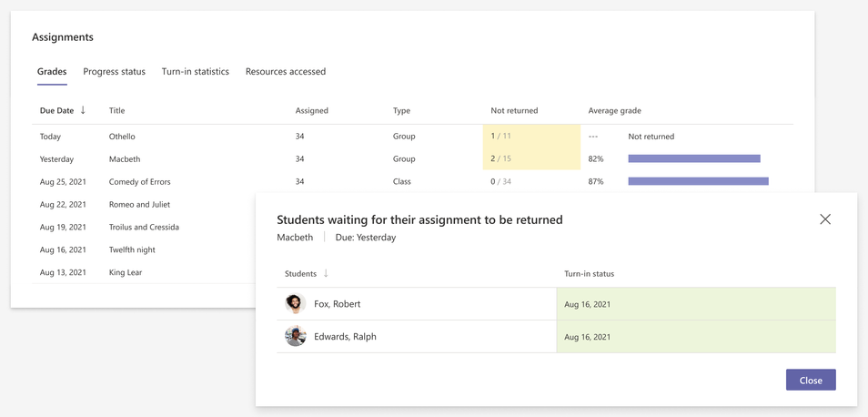Click Robert Fox's Aug 16 turn-in status
The height and width of the screenshot is (417, 868).
click(x=588, y=304)
